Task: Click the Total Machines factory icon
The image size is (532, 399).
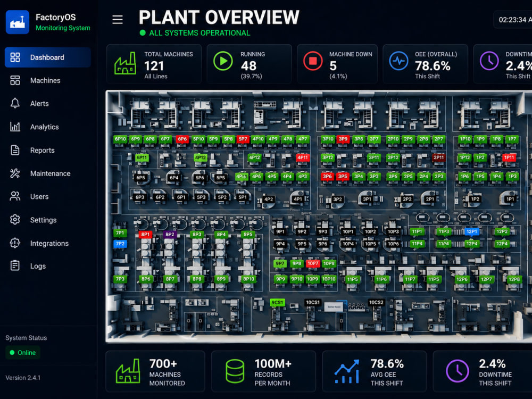Action: (125, 63)
